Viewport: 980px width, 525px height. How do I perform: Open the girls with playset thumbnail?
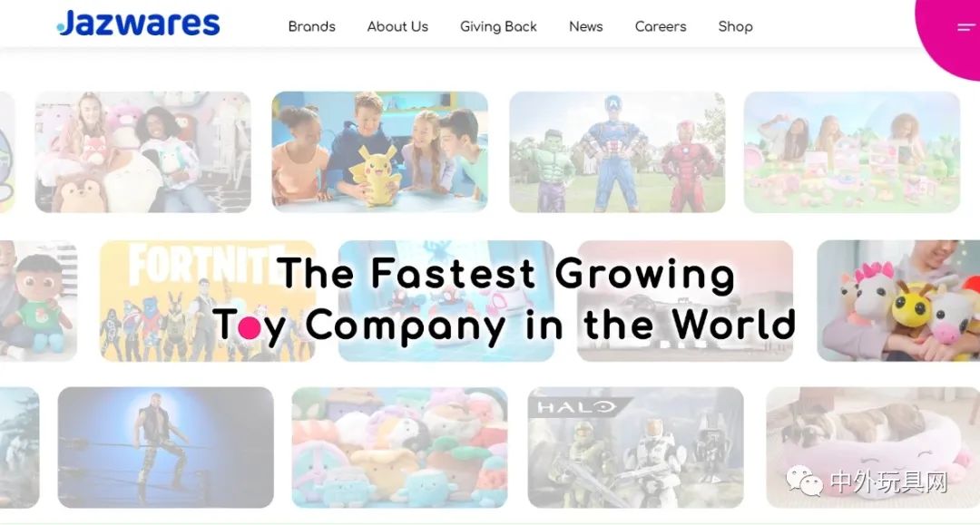tap(852, 151)
